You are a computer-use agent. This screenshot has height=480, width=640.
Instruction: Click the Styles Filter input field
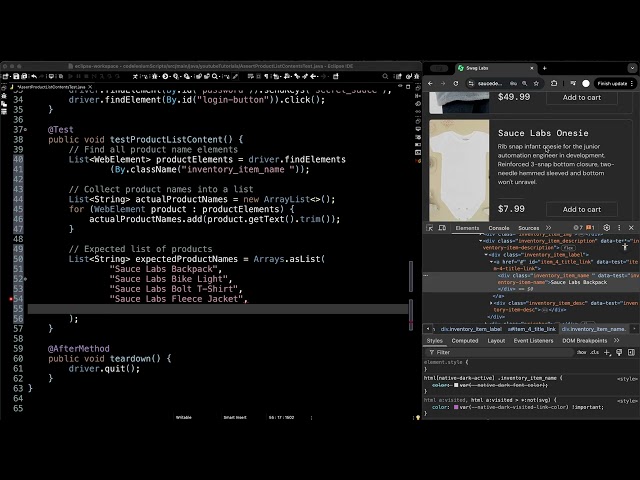coord(500,352)
